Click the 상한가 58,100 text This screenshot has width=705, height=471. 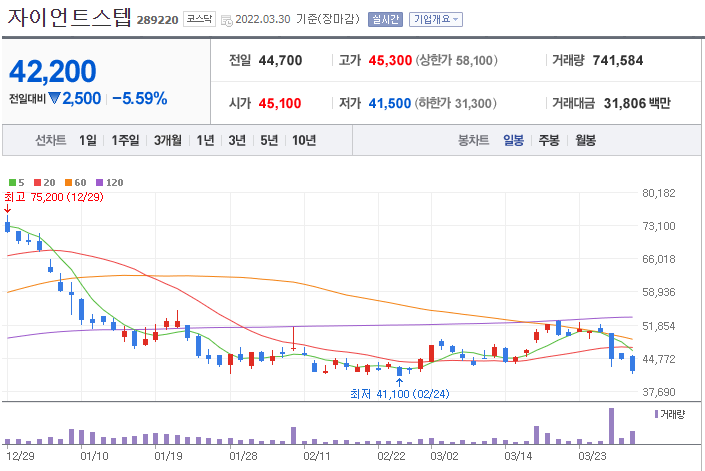pos(456,60)
